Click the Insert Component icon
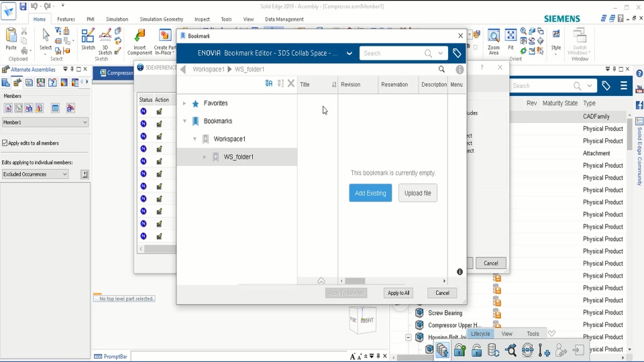644x362 pixels. point(140,36)
